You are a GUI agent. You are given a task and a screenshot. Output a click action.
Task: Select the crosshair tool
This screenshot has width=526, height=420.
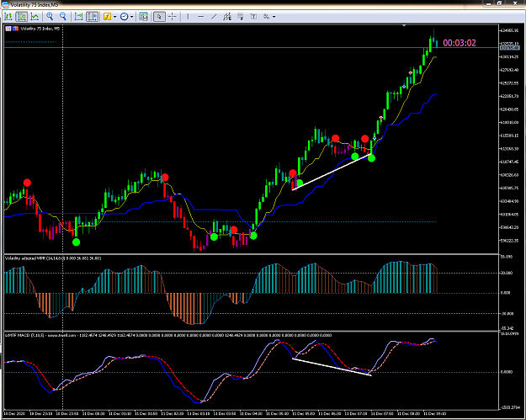pyautogui.click(x=173, y=17)
